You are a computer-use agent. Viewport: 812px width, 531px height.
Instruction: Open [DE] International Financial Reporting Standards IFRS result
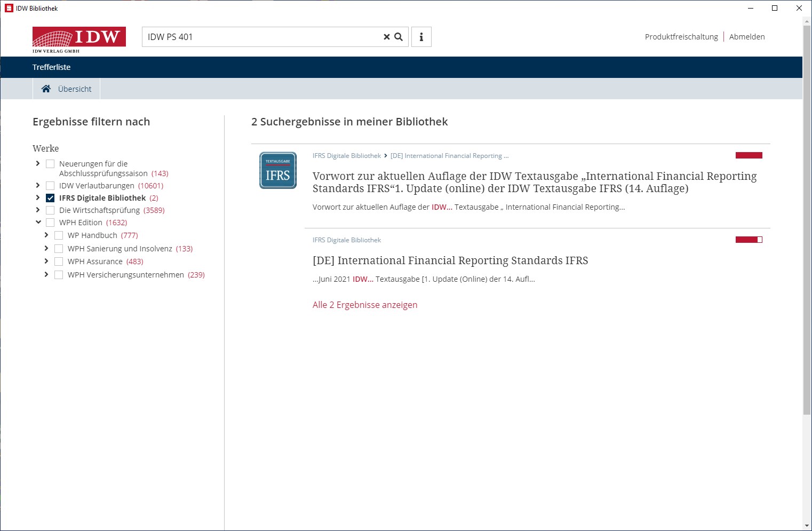click(x=450, y=260)
